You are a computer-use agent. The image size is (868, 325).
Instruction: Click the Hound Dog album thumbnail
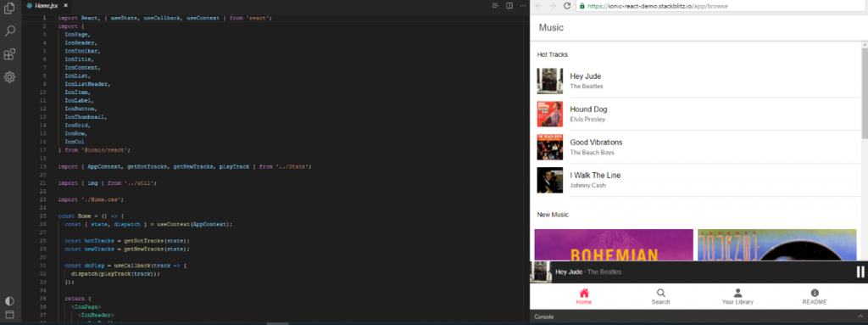[x=549, y=115]
